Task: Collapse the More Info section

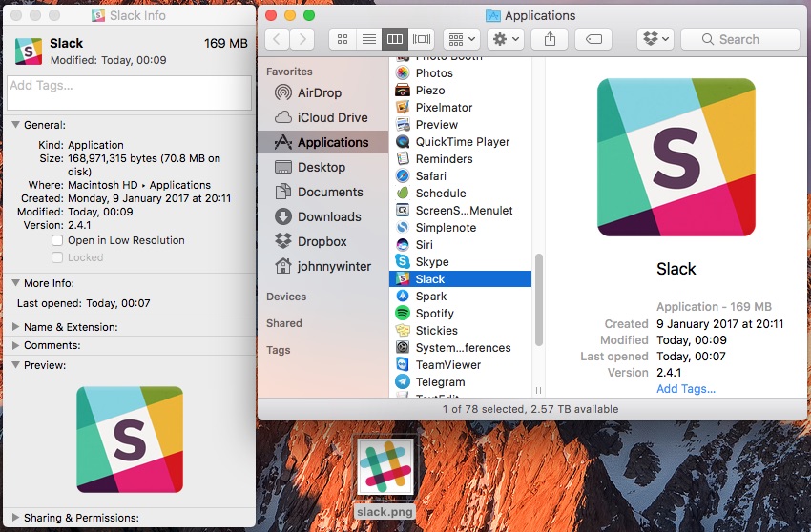Action: [x=16, y=283]
